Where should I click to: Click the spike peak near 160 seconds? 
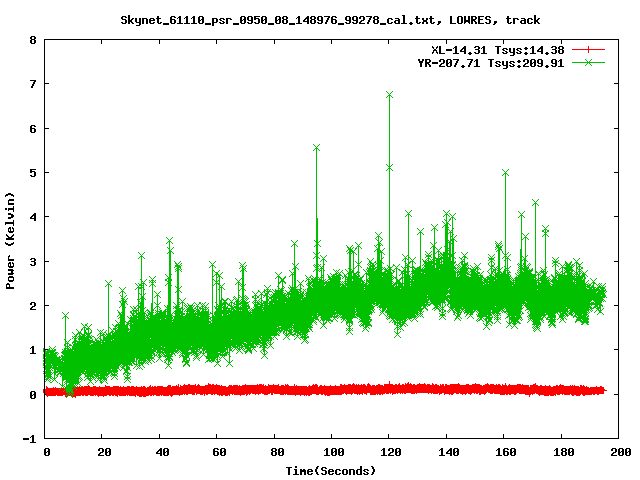(505, 172)
